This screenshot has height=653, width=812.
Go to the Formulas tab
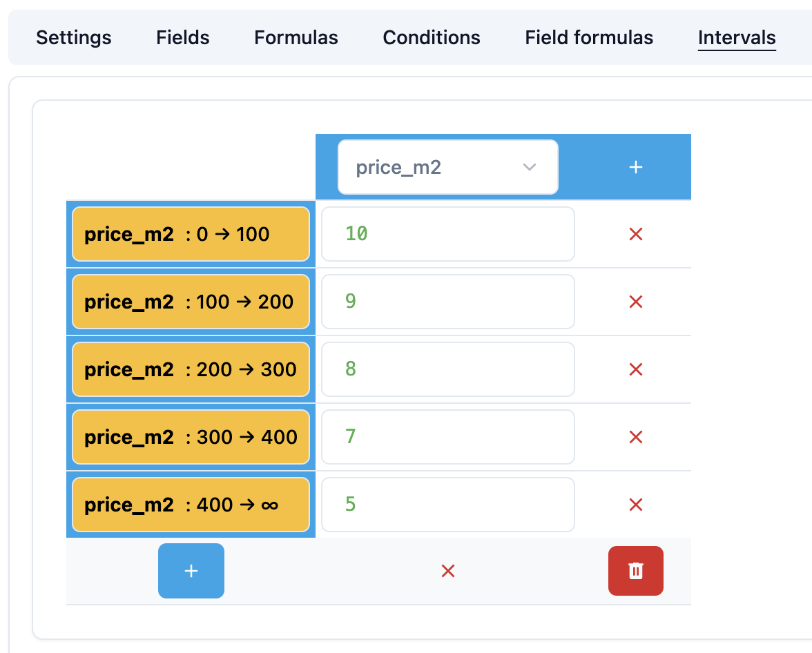point(296,37)
